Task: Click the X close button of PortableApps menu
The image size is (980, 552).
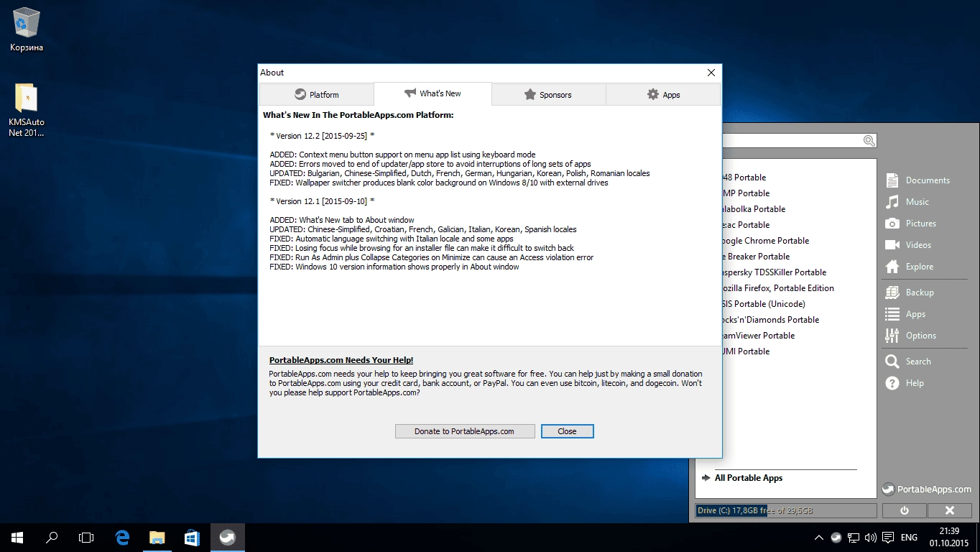Action: point(949,510)
